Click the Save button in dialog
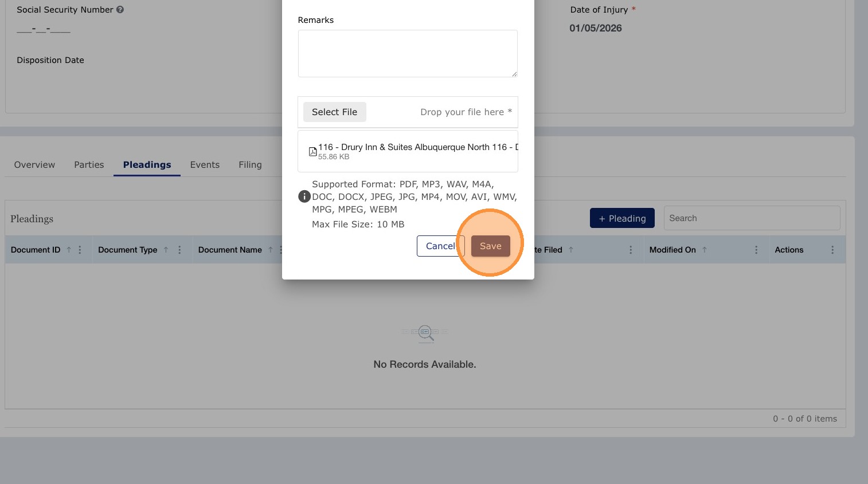Viewport: 868px width, 484px height. pos(490,246)
